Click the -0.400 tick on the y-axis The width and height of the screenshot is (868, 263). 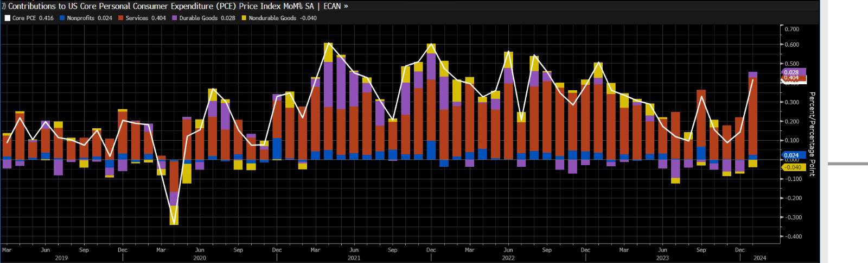(791, 236)
